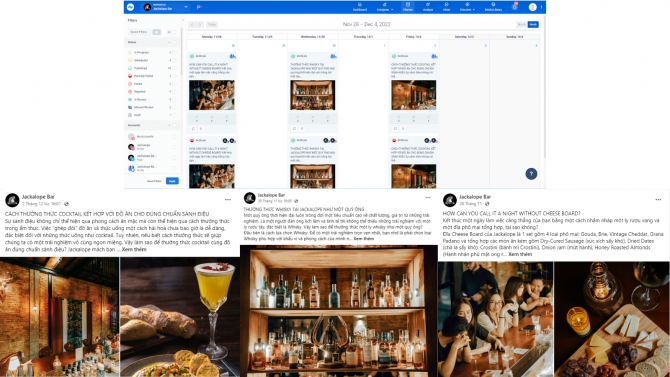Open the cheese board platter photo
670x377 pixels.
point(612,319)
